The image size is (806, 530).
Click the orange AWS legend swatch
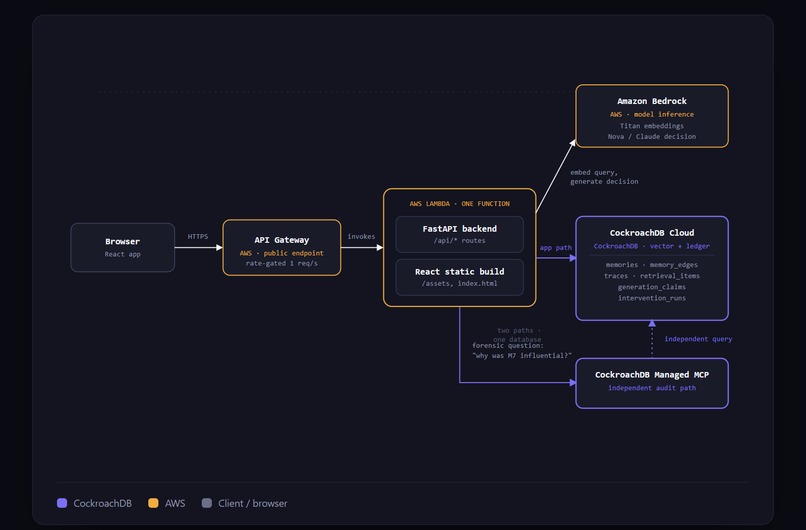153,503
